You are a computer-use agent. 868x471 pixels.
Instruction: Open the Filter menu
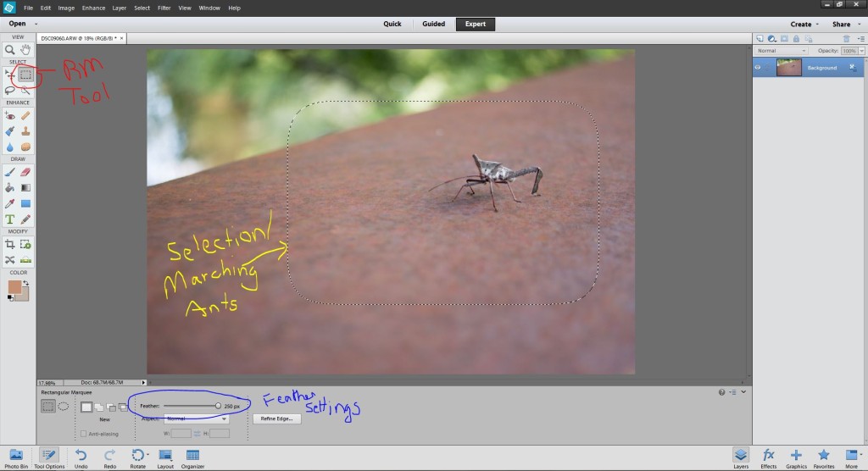[164, 8]
